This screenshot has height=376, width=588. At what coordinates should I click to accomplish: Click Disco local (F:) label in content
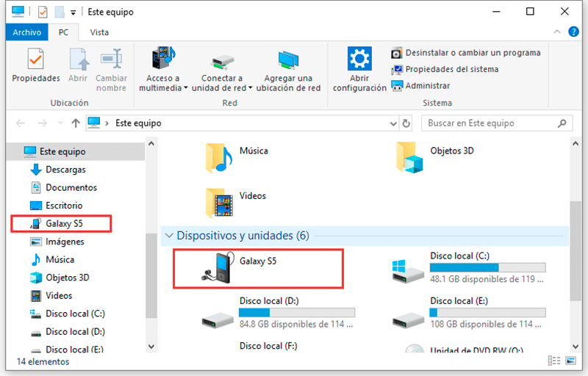(x=268, y=346)
